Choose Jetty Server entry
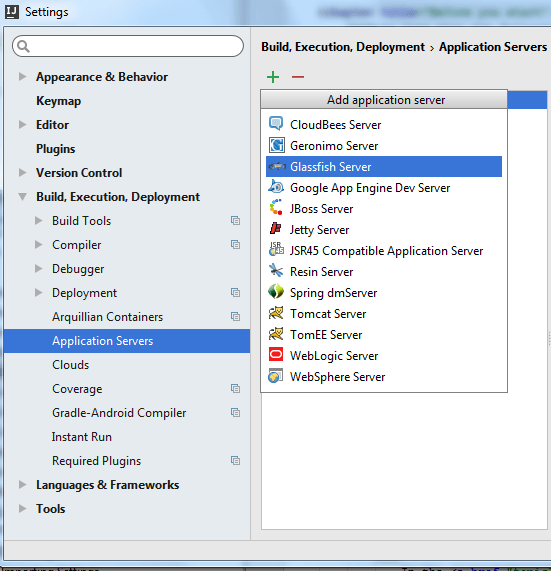The image size is (551, 571). click(x=384, y=230)
